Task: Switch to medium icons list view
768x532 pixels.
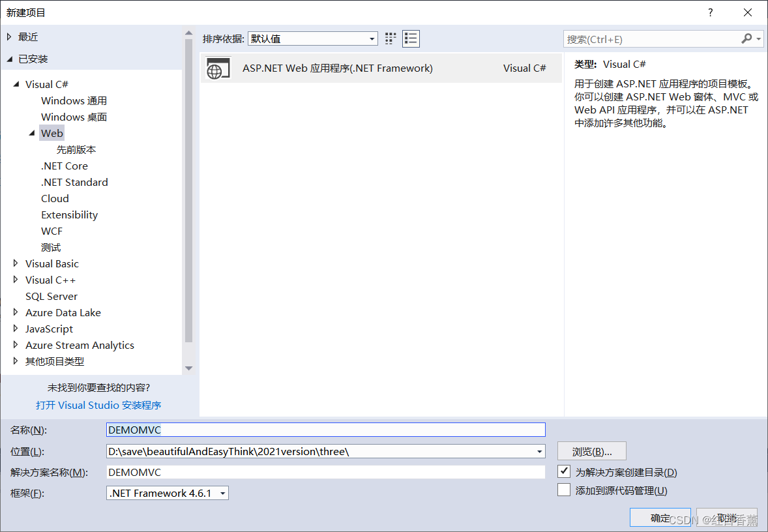Action: 411,38
